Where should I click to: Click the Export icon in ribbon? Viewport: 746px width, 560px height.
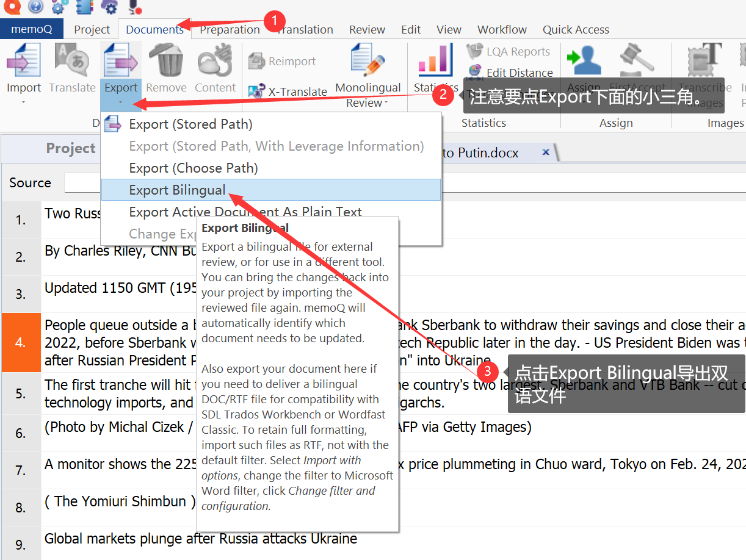pos(120,61)
